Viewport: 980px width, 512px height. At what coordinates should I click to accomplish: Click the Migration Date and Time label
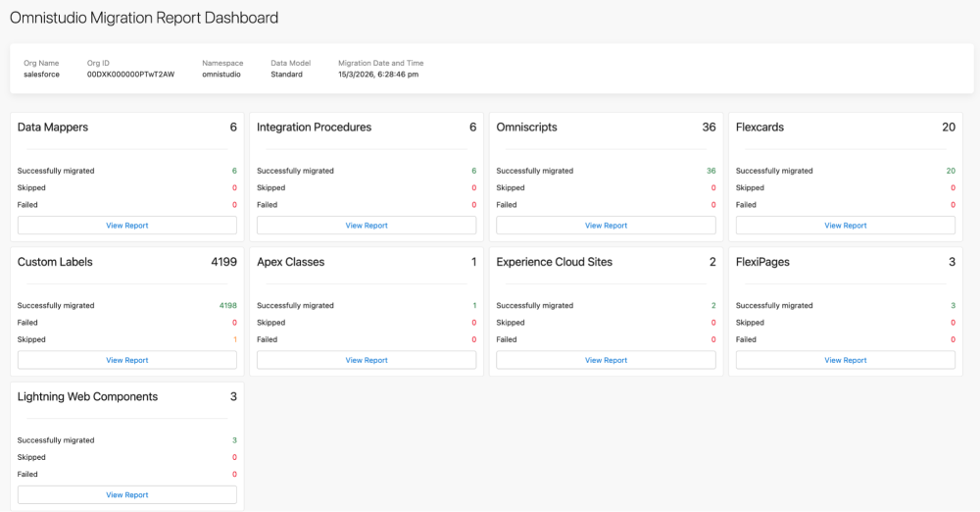(380, 63)
